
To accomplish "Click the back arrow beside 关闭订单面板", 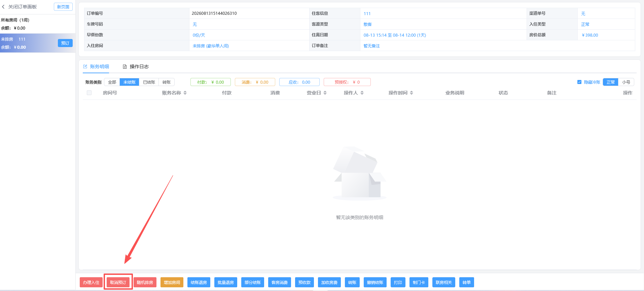I will [x=3, y=7].
